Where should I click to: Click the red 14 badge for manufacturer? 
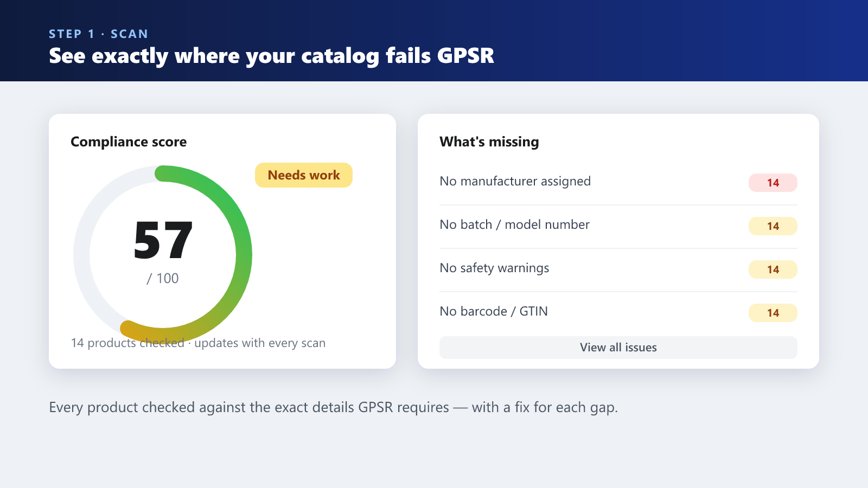click(773, 183)
